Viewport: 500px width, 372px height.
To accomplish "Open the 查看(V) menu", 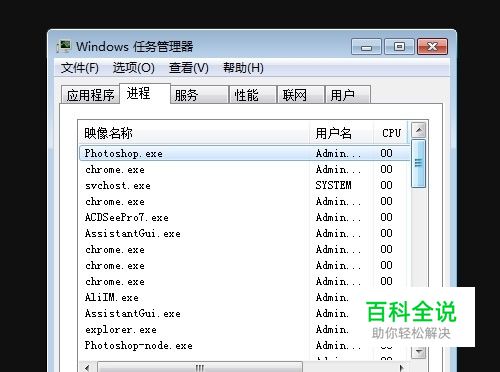I will (x=189, y=68).
